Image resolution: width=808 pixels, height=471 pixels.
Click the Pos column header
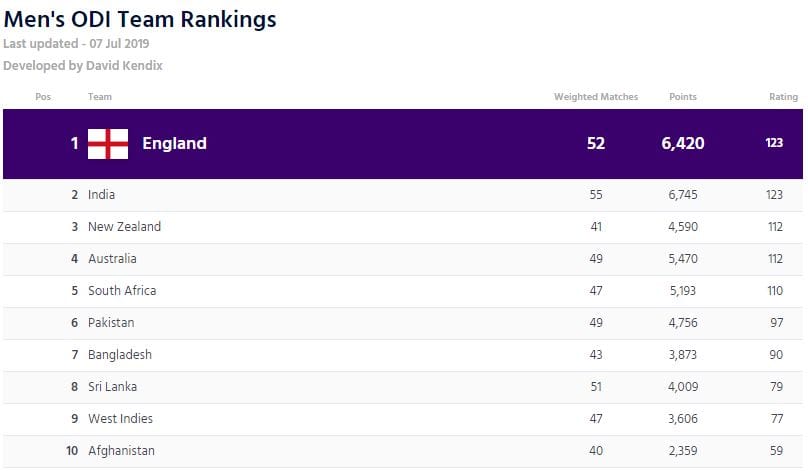point(43,97)
